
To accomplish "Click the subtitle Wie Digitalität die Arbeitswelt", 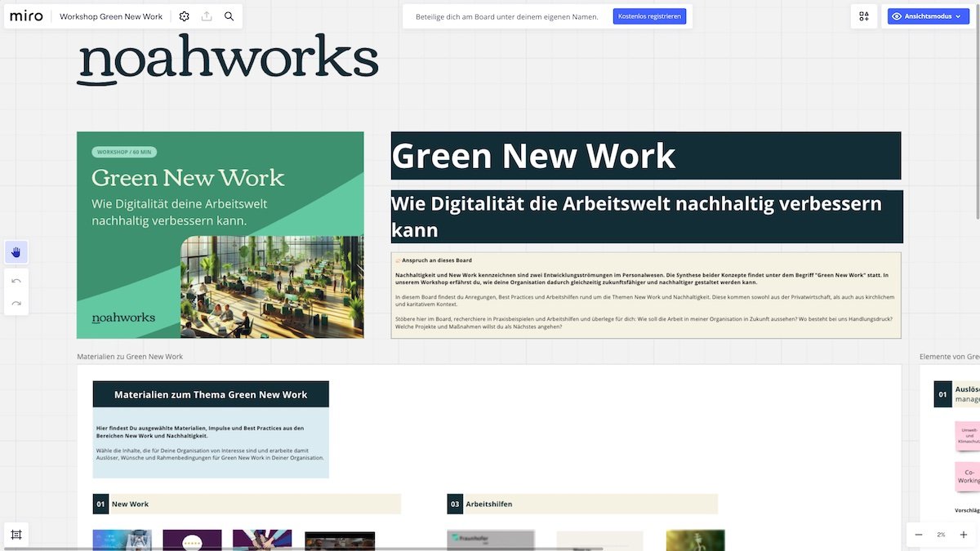I will [645, 216].
